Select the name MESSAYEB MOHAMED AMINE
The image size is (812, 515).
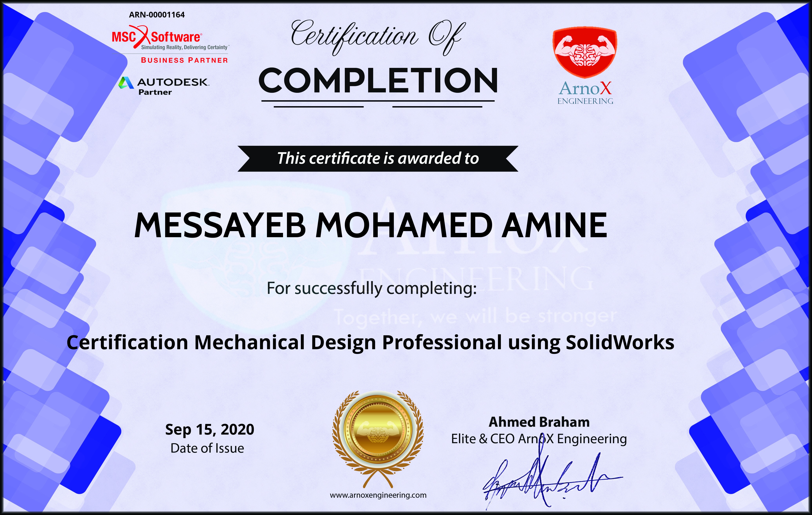click(x=370, y=225)
